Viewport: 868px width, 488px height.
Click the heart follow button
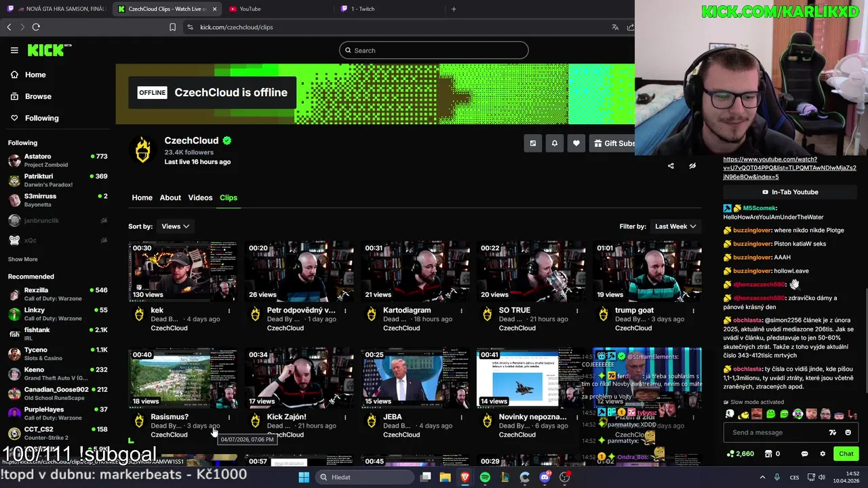(576, 143)
